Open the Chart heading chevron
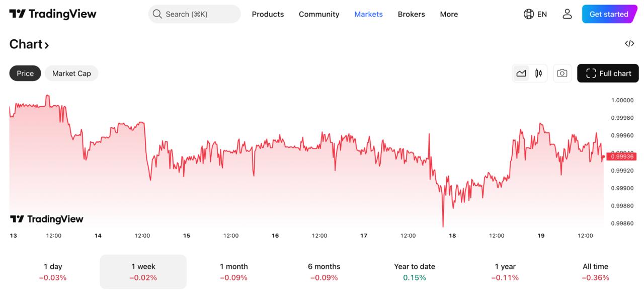The width and height of the screenshot is (644, 292). coord(46,45)
